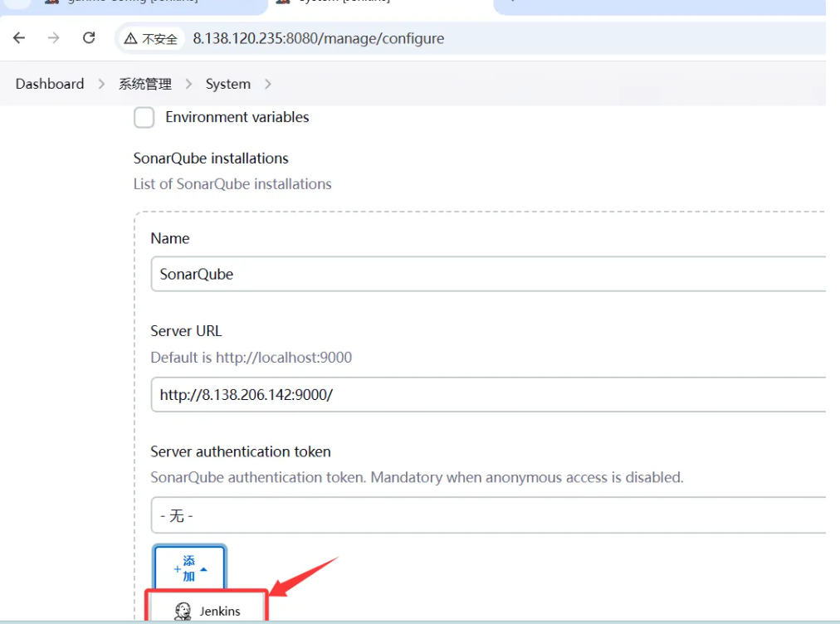This screenshot has height=624, width=840.
Task: Select the "Server authentication token" label
Action: pos(241,451)
